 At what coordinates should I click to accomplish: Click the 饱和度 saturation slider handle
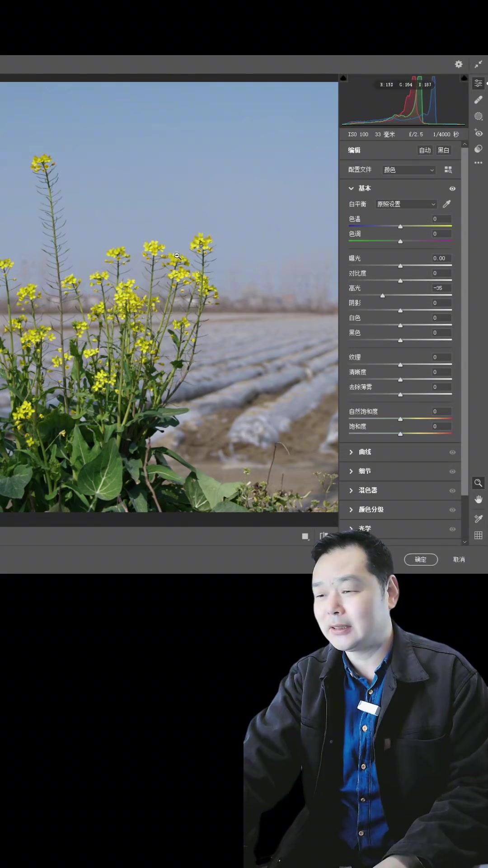pyautogui.click(x=400, y=434)
